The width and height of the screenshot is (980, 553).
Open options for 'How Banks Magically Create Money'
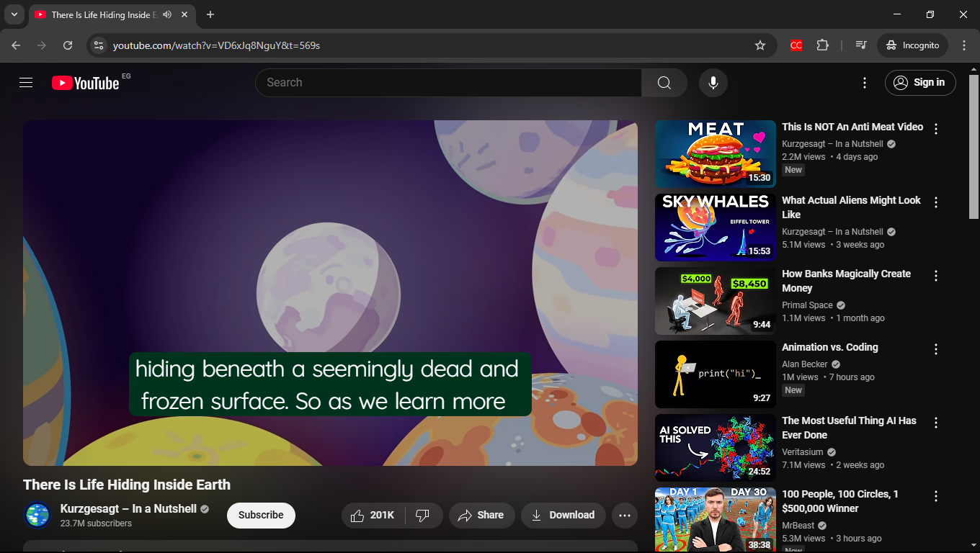click(x=936, y=276)
